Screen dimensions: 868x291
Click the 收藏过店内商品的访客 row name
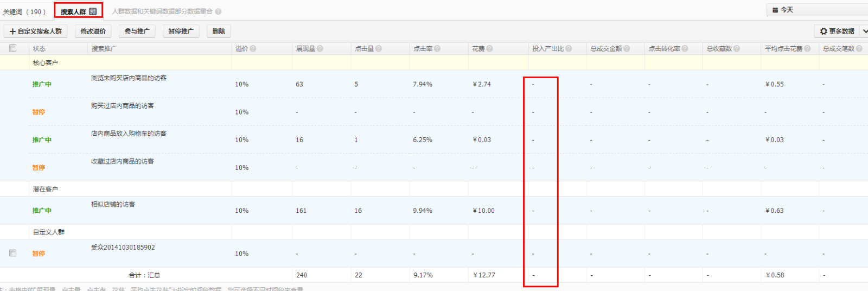(123, 161)
